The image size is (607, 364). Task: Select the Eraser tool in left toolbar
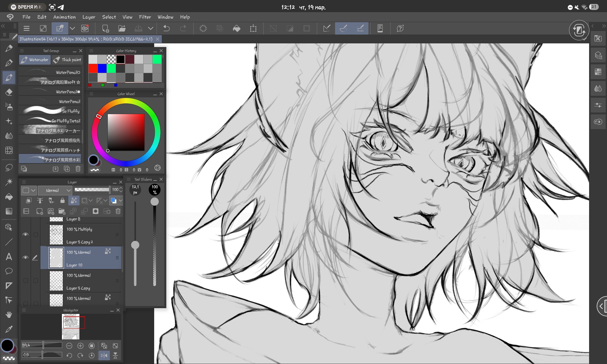pos(9,92)
